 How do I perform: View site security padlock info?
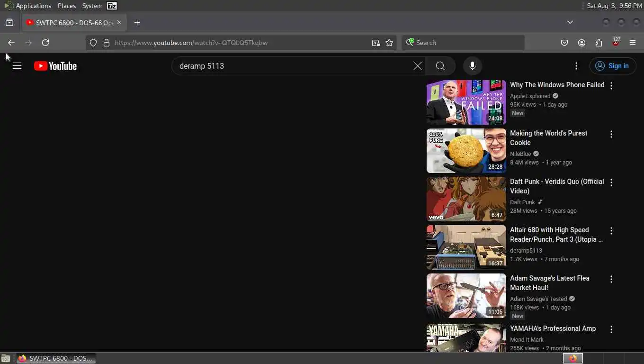[x=107, y=43]
